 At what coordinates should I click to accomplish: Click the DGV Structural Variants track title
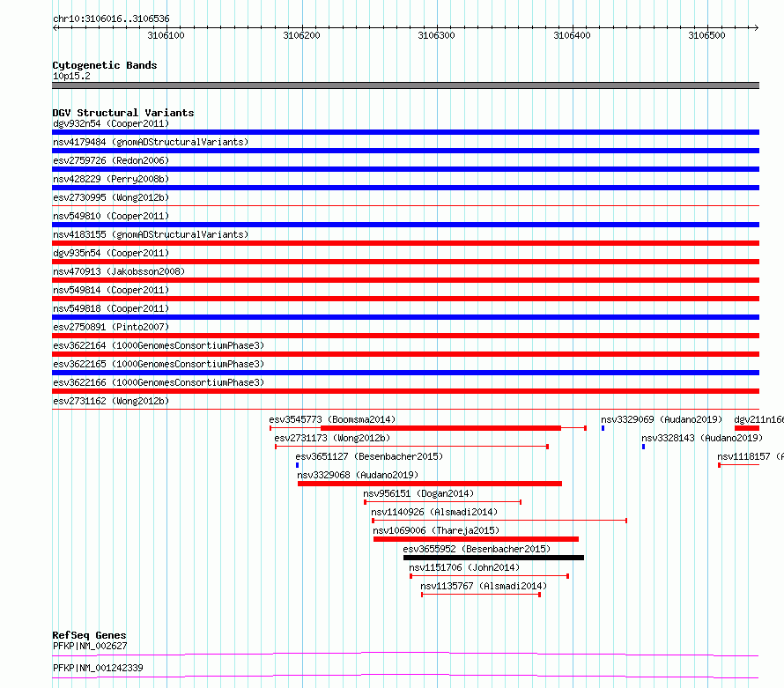123,113
